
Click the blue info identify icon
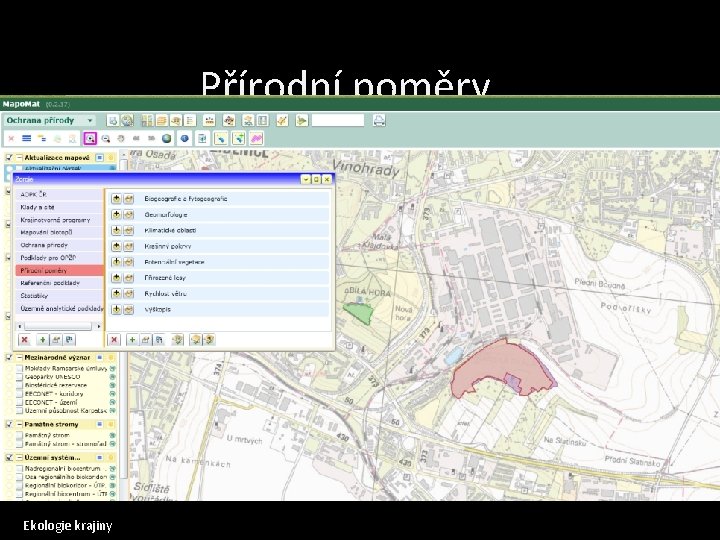tap(185, 138)
